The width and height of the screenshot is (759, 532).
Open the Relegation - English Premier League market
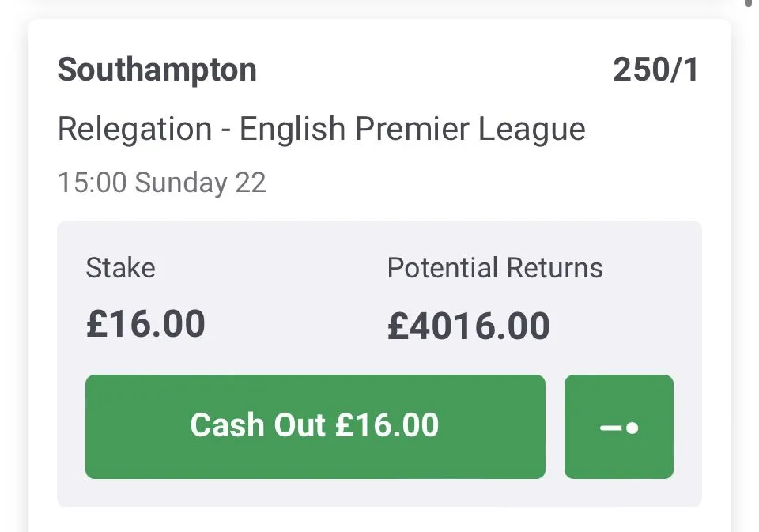(x=321, y=129)
